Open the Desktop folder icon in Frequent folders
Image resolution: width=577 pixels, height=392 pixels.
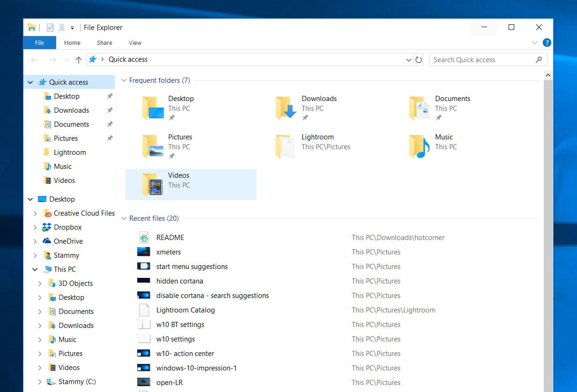click(x=153, y=108)
